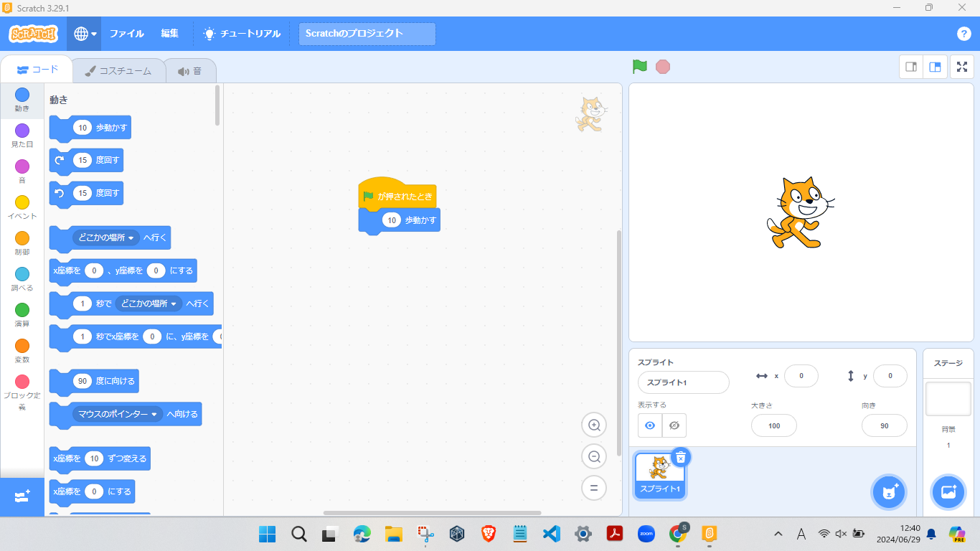The height and width of the screenshot is (551, 980).
Task: Open どこかの場所 dropdown in 1秒で block
Action: (149, 303)
